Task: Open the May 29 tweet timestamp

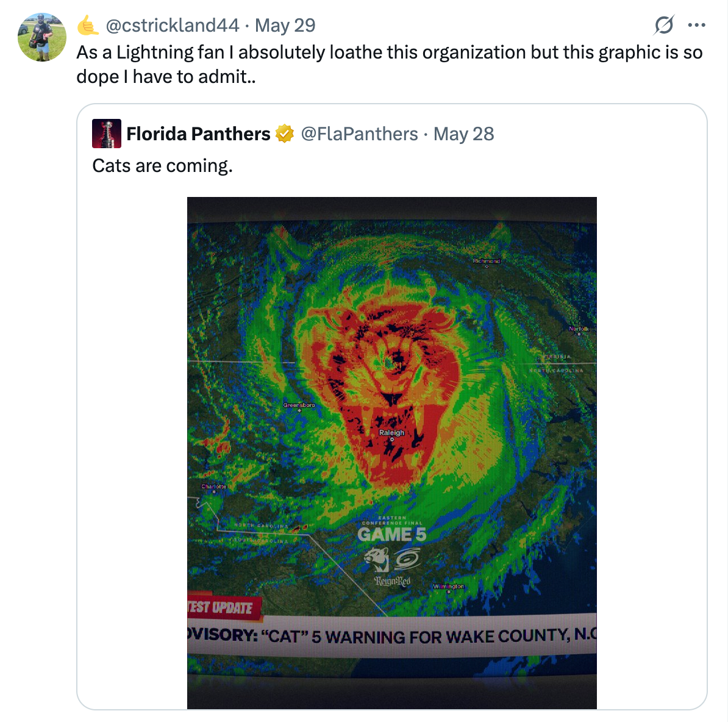Action: point(285,26)
